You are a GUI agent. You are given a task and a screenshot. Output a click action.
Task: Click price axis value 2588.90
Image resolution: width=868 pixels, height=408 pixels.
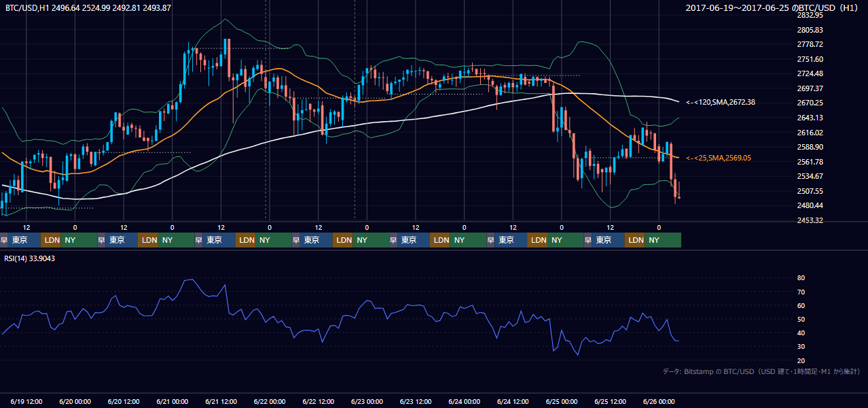(x=810, y=147)
